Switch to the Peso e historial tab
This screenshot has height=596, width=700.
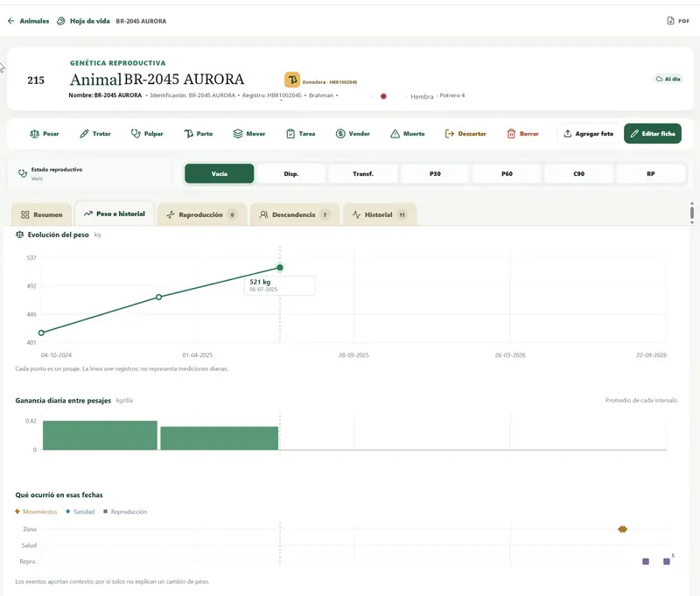click(115, 214)
